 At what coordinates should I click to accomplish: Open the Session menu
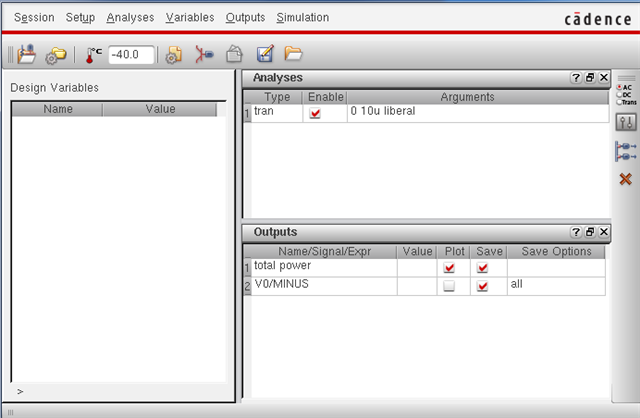click(x=34, y=18)
